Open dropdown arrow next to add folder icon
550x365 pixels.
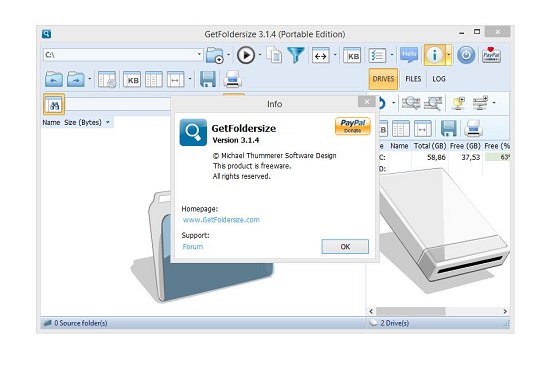pyautogui.click(x=228, y=55)
